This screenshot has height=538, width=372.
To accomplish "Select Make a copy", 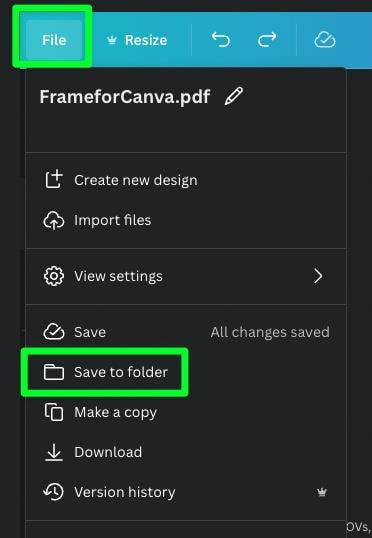I will (186, 412).
